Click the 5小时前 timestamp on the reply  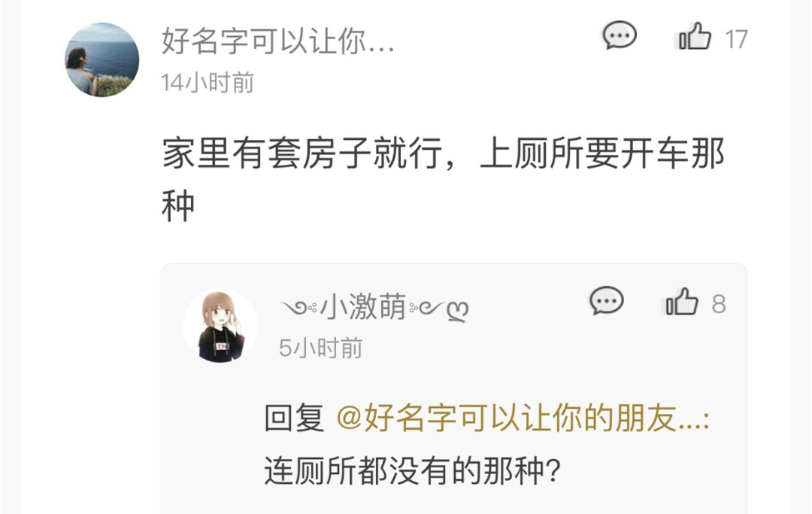(x=320, y=348)
